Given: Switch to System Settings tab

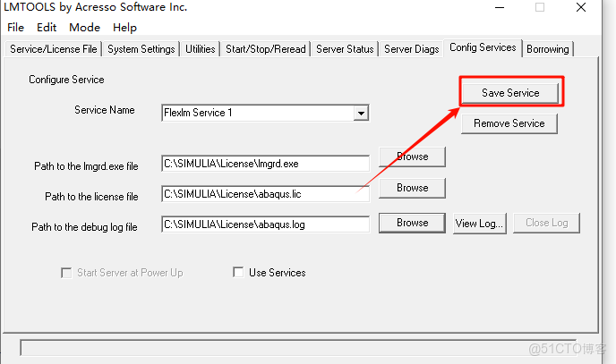Looking at the screenshot, I should click(x=141, y=49).
